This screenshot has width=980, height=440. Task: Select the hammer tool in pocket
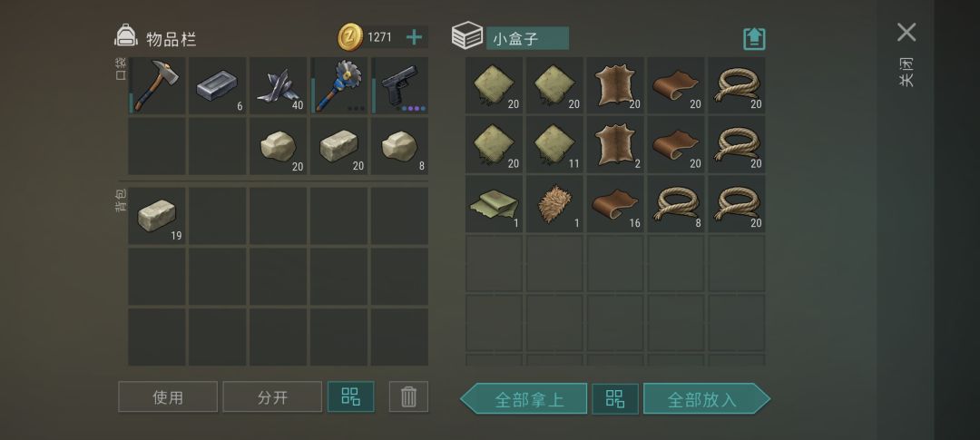click(156, 85)
